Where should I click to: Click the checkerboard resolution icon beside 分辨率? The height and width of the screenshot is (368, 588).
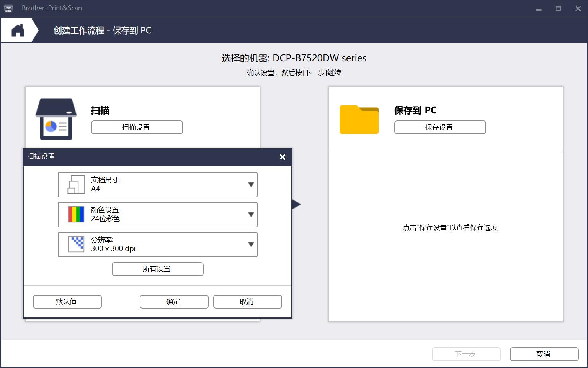point(75,244)
